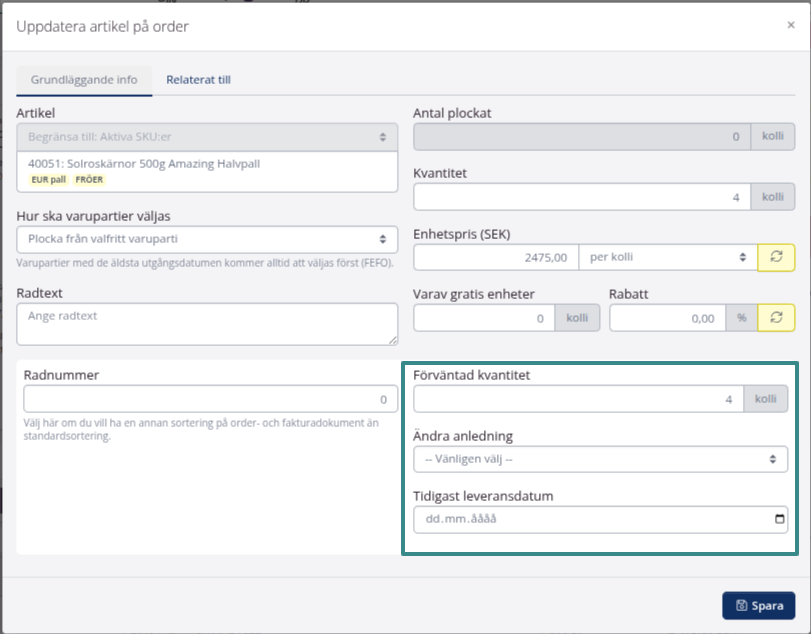
Task: Focus the Radtext text area
Action: tap(207, 324)
